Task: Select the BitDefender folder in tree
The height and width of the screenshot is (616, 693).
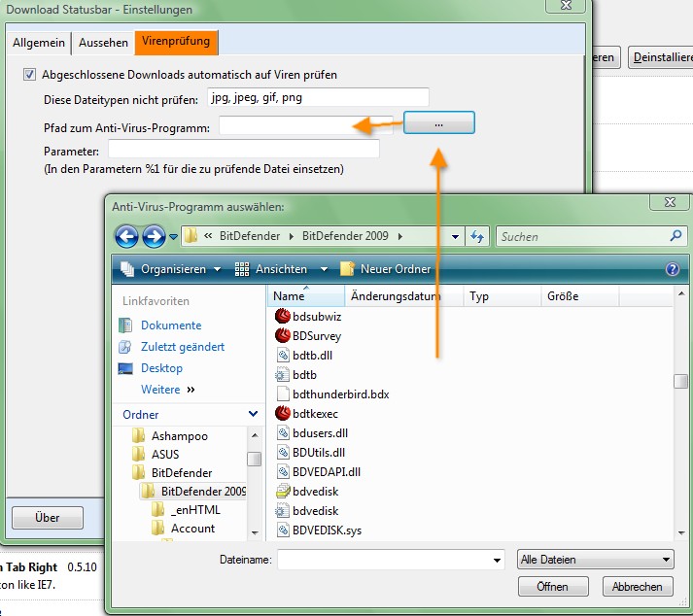Action: click(x=172, y=472)
